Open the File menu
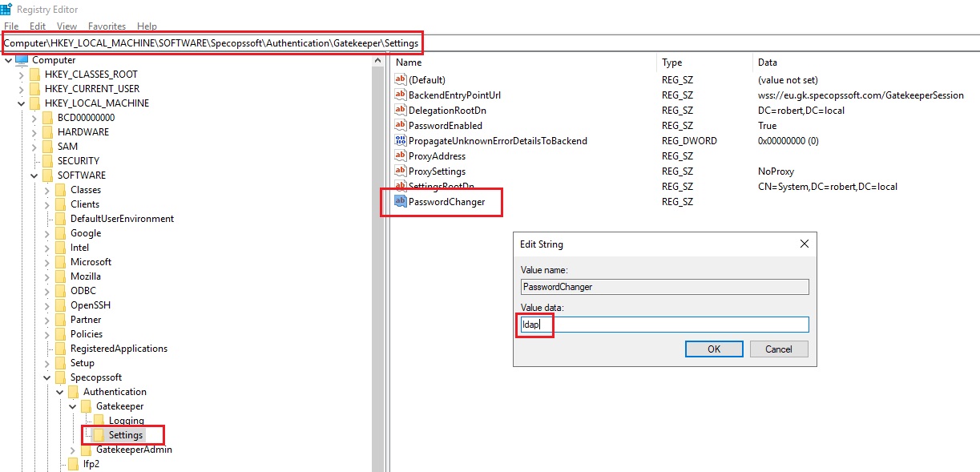The height and width of the screenshot is (472, 980). coord(11,26)
